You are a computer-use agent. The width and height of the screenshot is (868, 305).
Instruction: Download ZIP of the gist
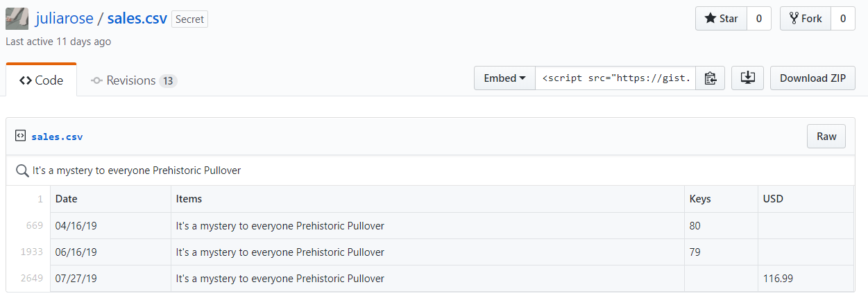tap(812, 78)
